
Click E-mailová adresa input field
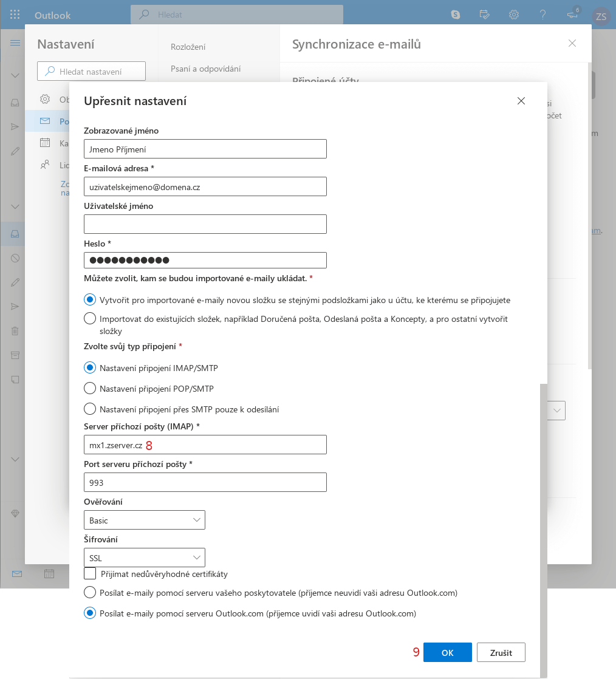(205, 186)
